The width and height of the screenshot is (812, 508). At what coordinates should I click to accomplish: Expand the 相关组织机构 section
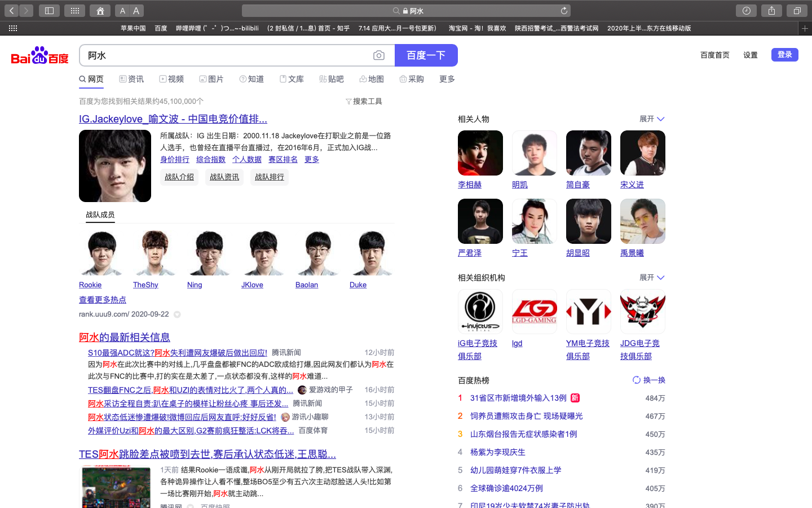click(x=652, y=278)
